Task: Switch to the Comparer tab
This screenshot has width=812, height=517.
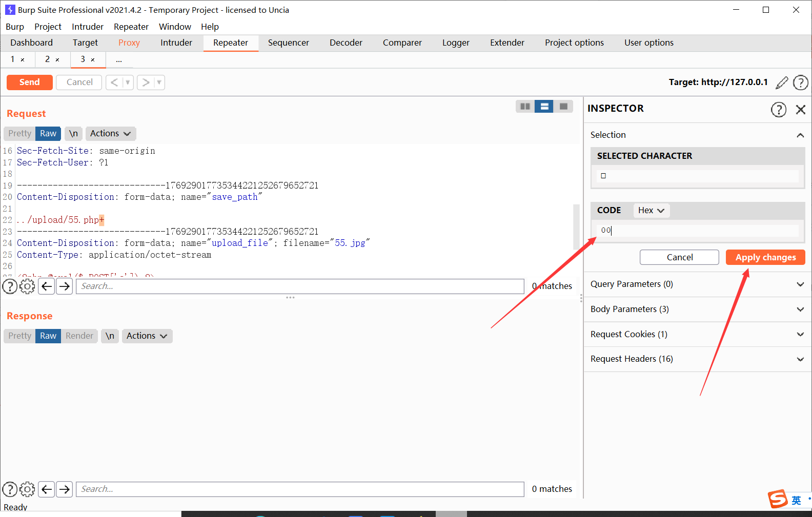Action: [x=402, y=43]
